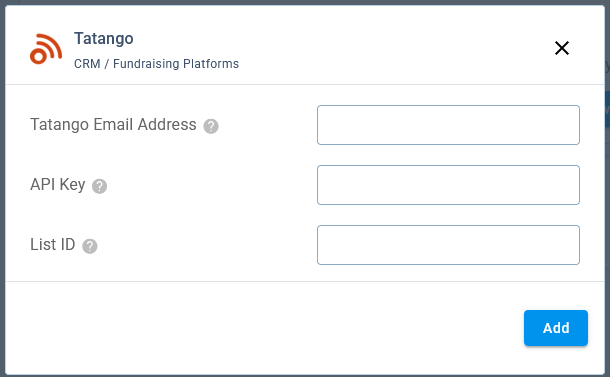610x377 pixels.
Task: Click the blue element behind dialog's right edge
Action: point(607,109)
